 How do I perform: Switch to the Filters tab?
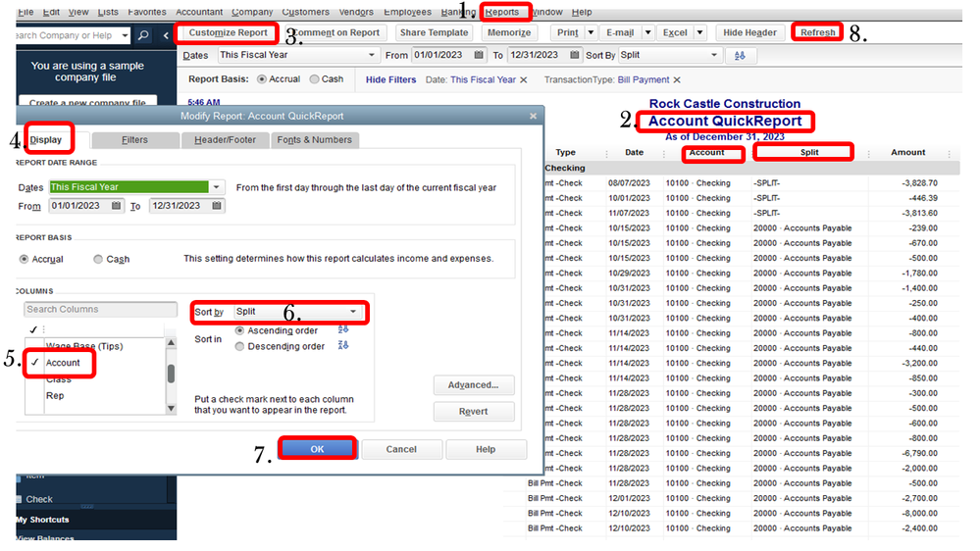coord(135,140)
